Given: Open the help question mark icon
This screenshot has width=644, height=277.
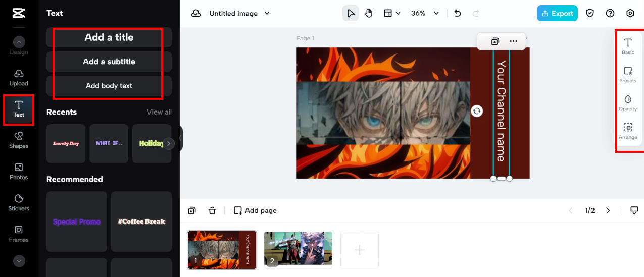Looking at the screenshot, I should (610, 13).
